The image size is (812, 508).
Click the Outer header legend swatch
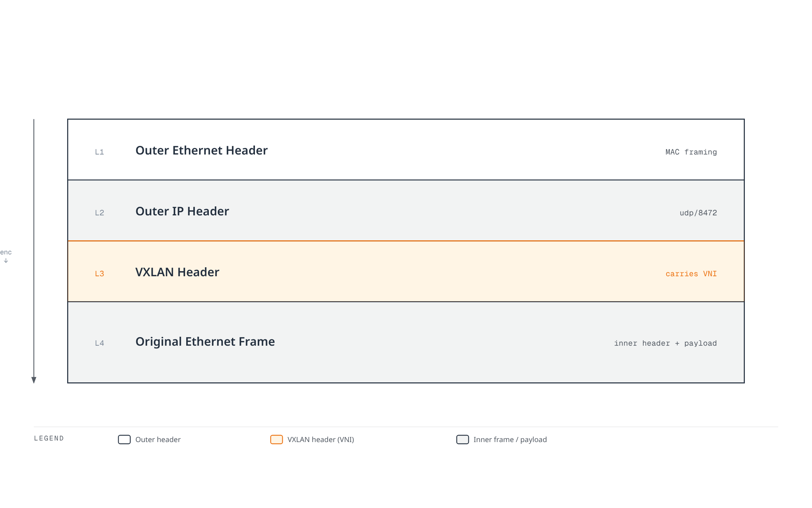pyautogui.click(x=124, y=439)
